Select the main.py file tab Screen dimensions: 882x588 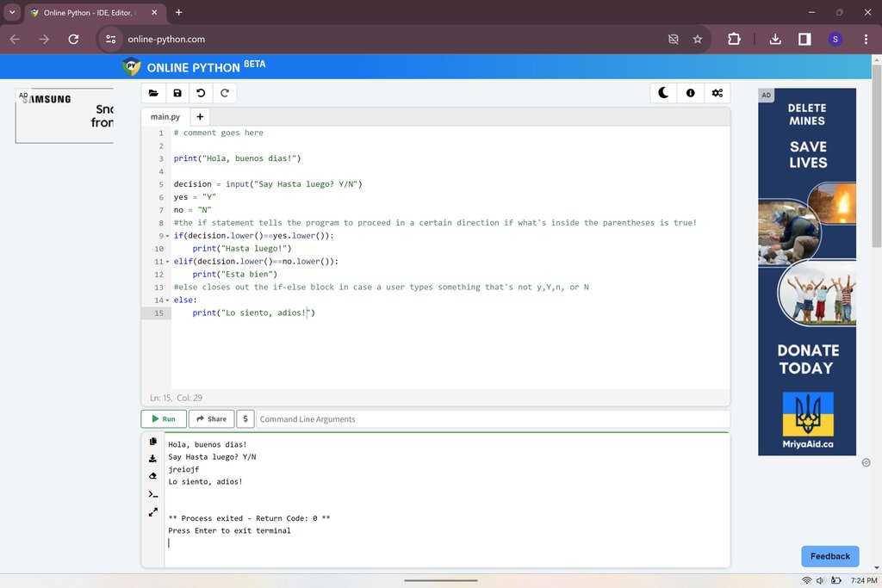tap(165, 117)
